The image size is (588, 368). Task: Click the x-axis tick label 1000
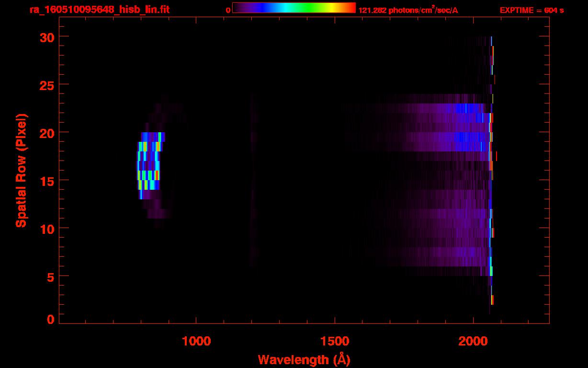(196, 341)
